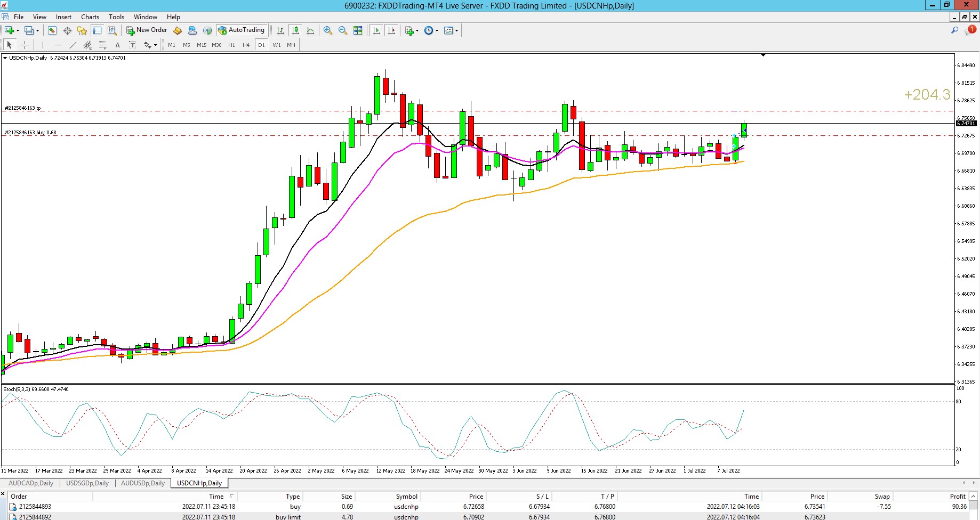Click the New Order button
The height and width of the screenshot is (520, 980).
[147, 30]
